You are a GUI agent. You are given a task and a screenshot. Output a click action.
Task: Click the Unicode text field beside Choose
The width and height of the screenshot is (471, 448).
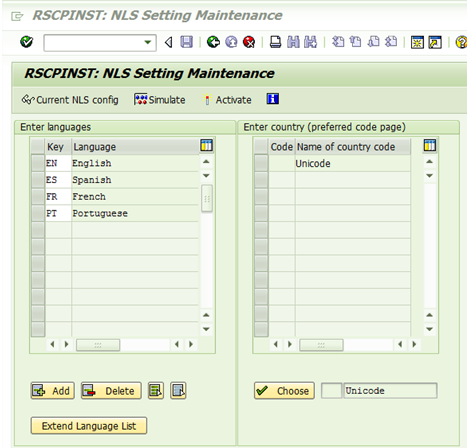[390, 391]
